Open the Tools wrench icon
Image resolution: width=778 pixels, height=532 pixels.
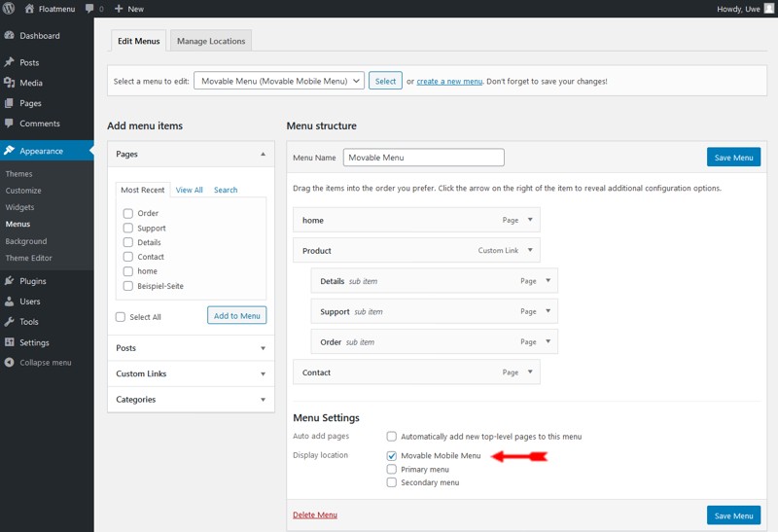coord(9,321)
